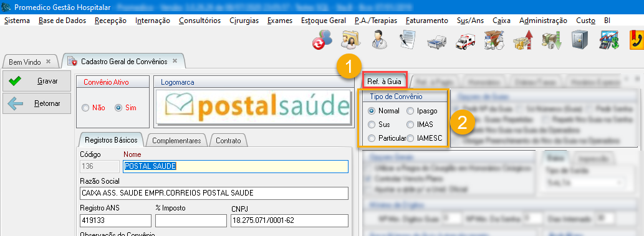Viewport: 644px width, 236px height.
Task: Open the Faturamento menu
Action: [426, 21]
